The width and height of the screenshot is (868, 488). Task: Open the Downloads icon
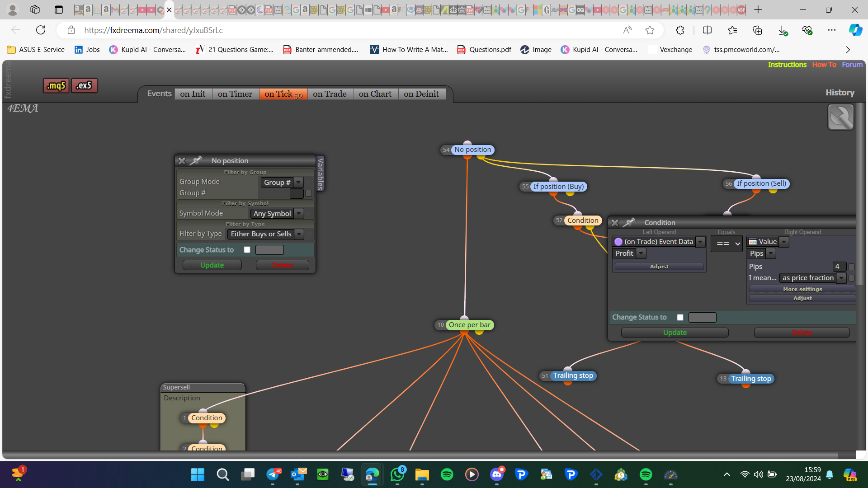(x=783, y=30)
